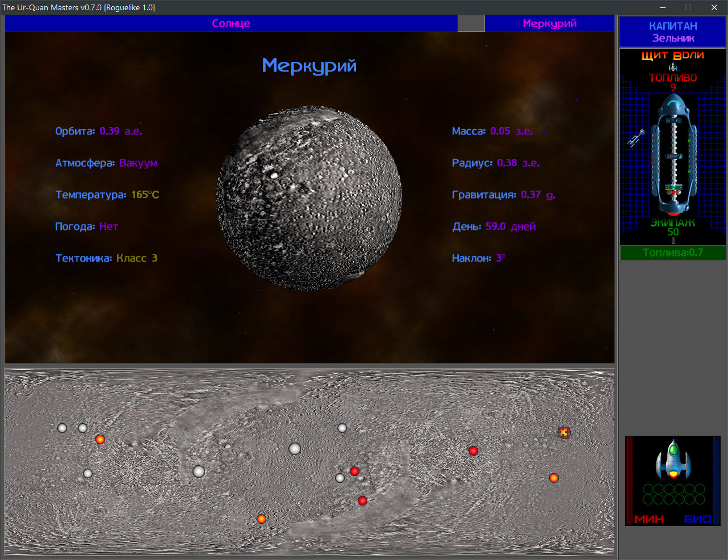Click the large white marker in the map center
This screenshot has width=728, height=560.
coord(295,449)
